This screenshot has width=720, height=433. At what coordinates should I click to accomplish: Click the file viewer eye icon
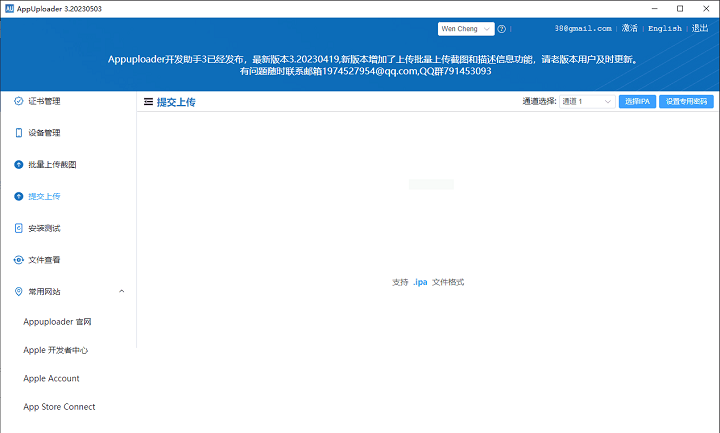pos(18,260)
